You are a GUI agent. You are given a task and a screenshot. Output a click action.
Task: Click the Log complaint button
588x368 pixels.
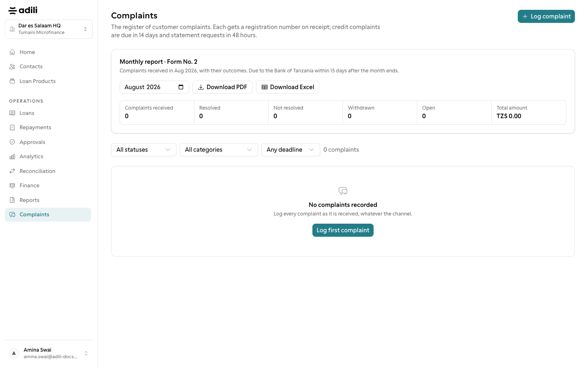point(546,16)
